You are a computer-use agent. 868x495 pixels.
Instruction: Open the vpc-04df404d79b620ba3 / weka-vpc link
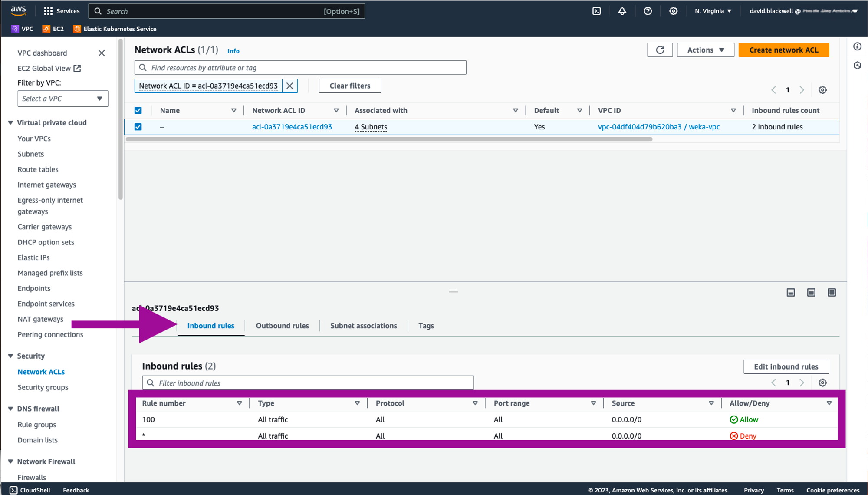(658, 127)
